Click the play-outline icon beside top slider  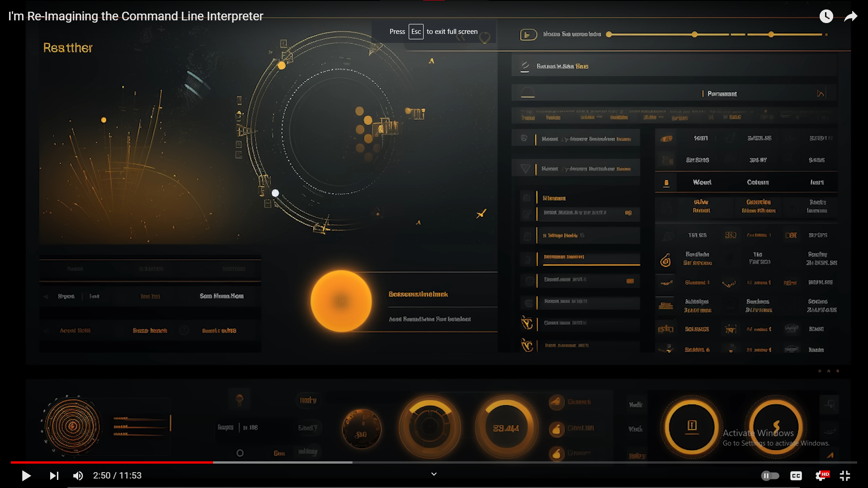coord(528,35)
